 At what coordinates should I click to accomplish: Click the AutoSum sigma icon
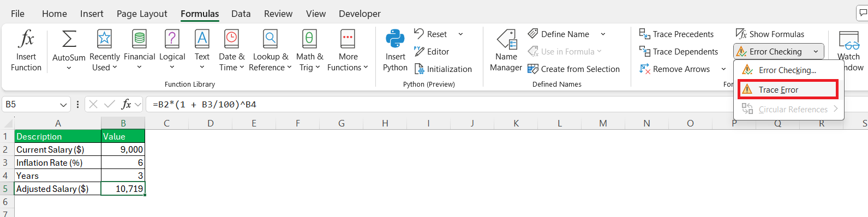[x=69, y=39]
